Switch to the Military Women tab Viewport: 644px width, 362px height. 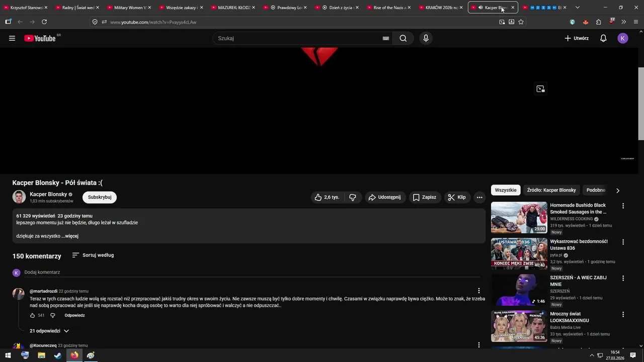point(130,8)
